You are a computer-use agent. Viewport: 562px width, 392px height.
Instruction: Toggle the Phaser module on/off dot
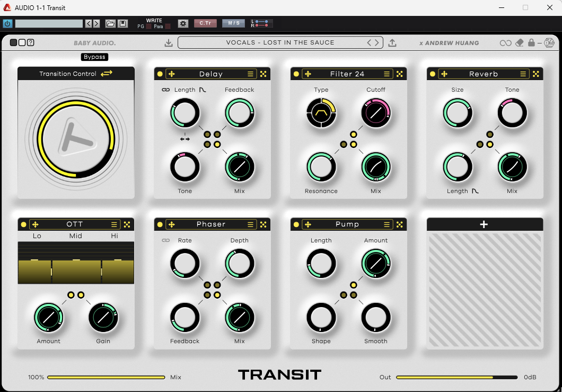(160, 224)
